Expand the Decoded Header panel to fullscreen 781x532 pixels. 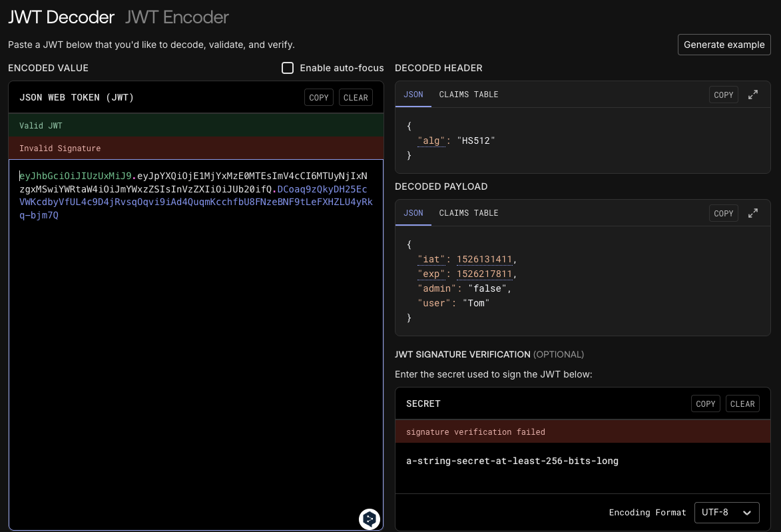point(752,95)
